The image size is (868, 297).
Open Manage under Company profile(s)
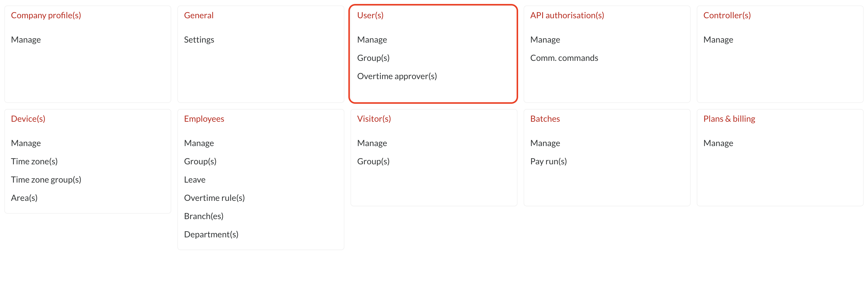click(26, 40)
